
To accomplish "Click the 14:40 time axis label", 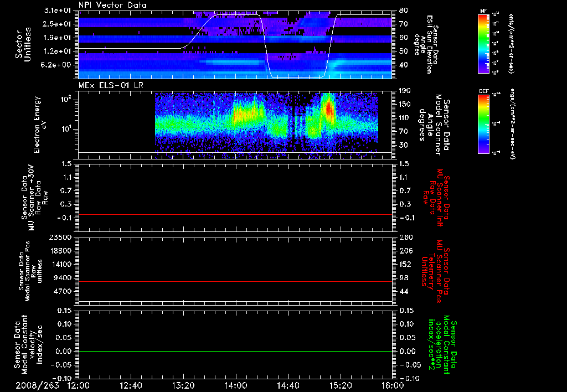I will click(288, 385).
